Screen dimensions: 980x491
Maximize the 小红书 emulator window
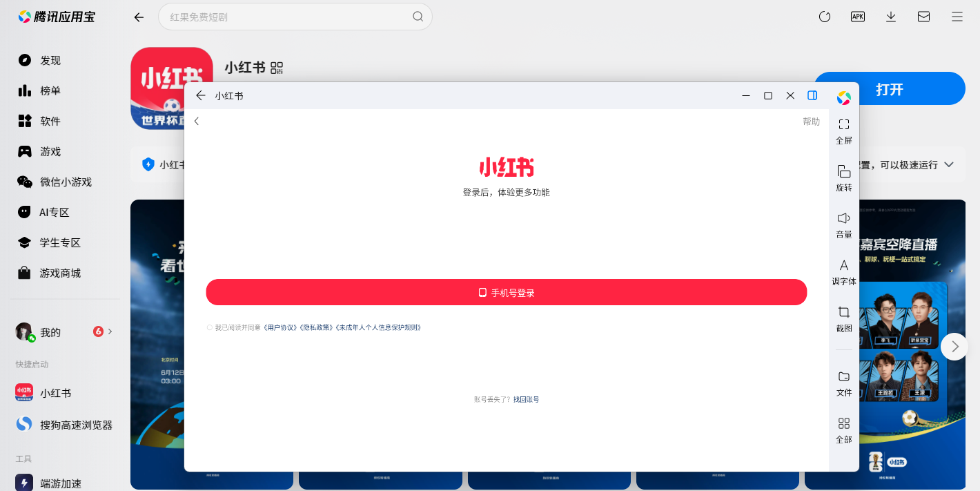coord(768,95)
